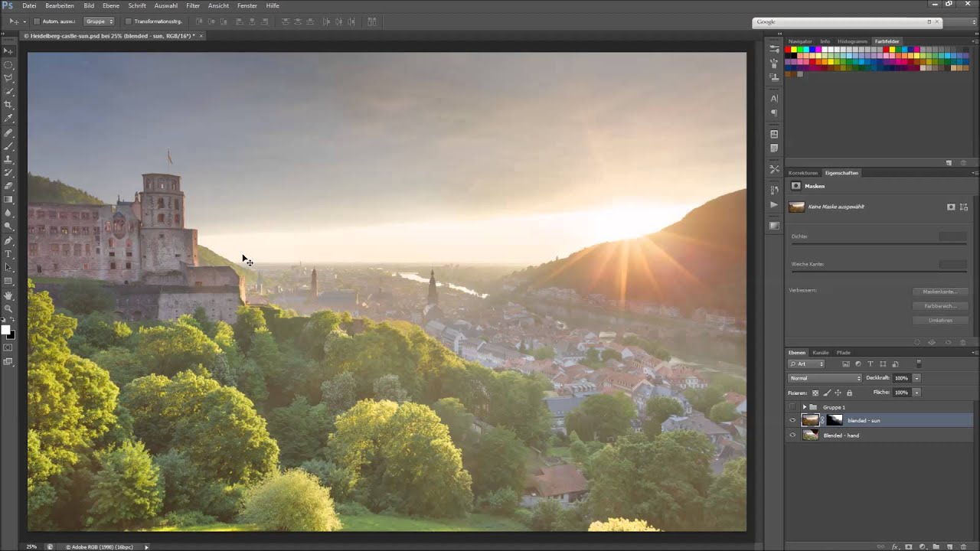Add a layer mask via bottom Ebenen icon

909,546
